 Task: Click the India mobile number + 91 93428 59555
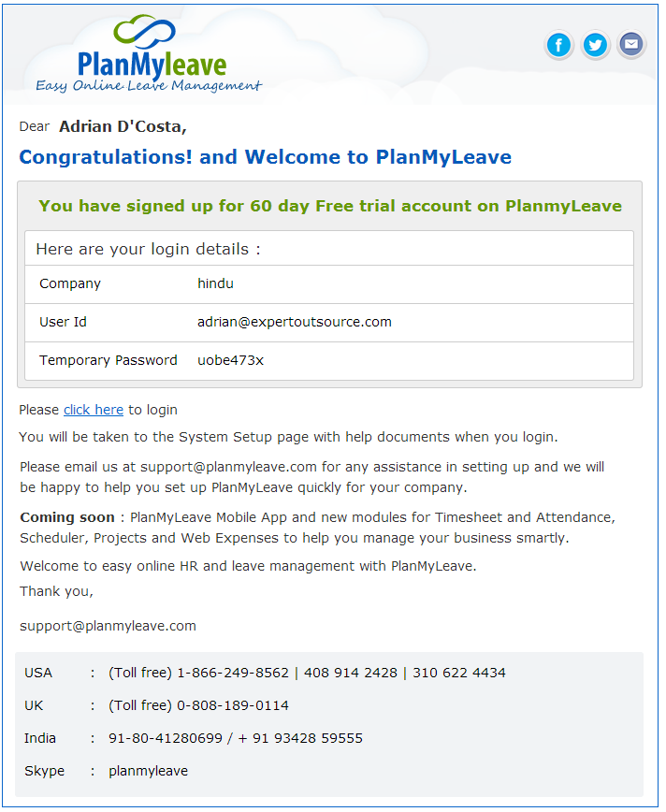(x=300, y=738)
